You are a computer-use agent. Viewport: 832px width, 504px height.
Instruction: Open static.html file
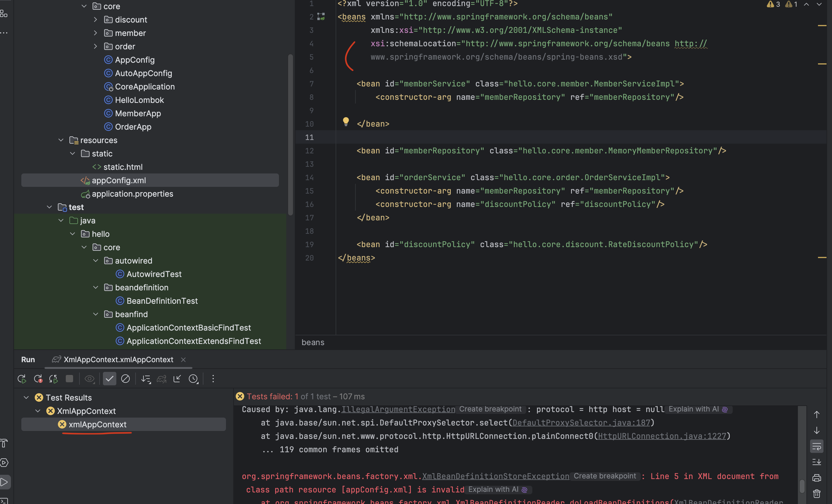click(x=123, y=167)
